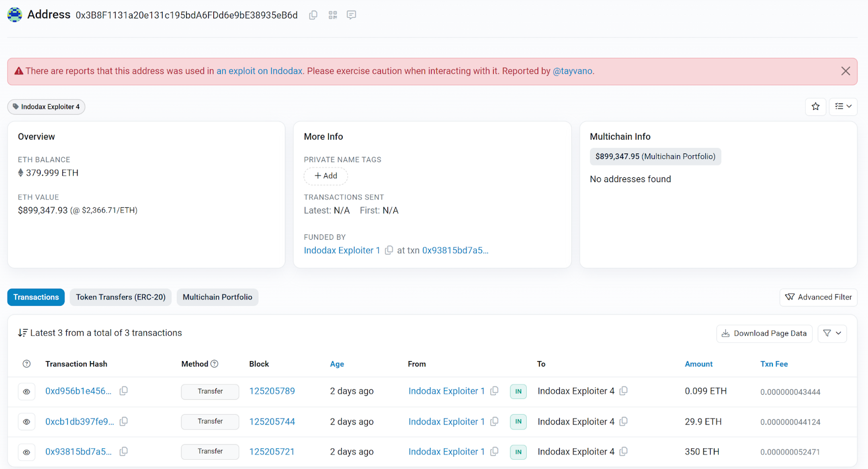Image resolution: width=868 pixels, height=469 pixels.
Task: Copy To address in 29.9 ETH row
Action: 623,421
